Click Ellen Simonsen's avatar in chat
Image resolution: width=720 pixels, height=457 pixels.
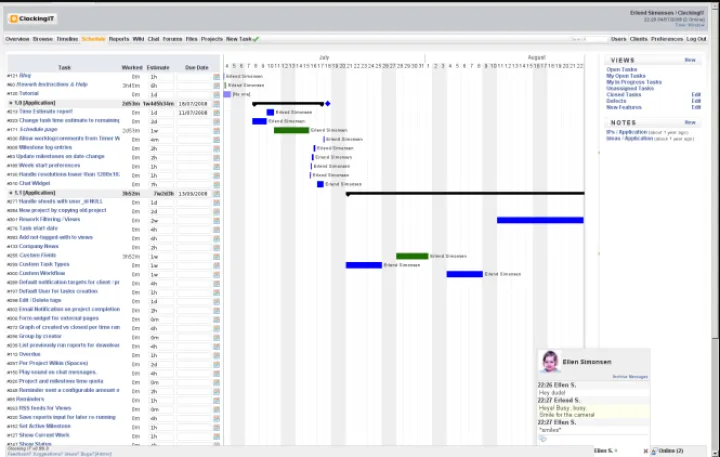point(549,362)
